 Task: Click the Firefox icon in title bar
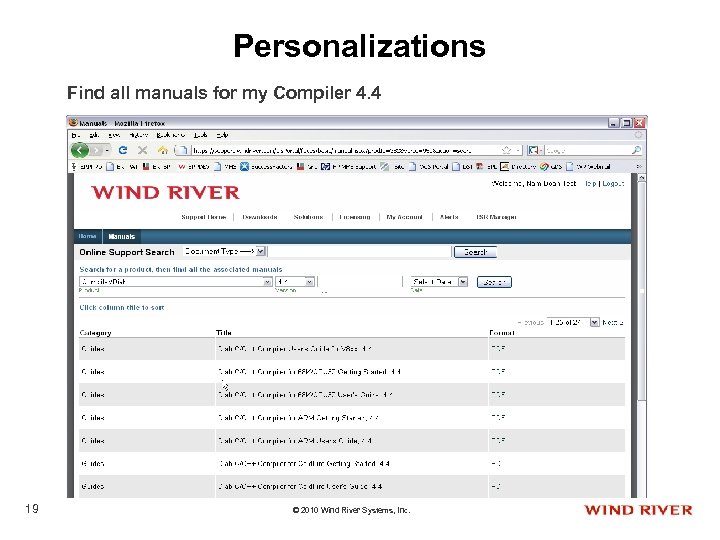[73, 123]
